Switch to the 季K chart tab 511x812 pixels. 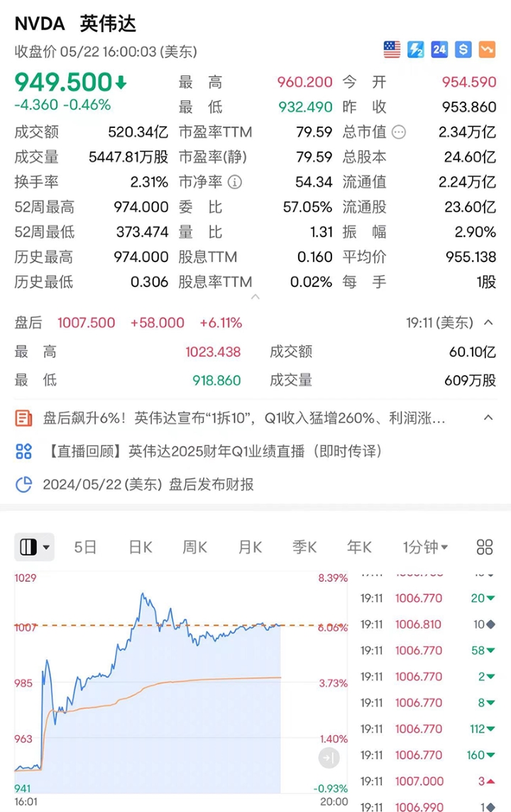point(304,547)
